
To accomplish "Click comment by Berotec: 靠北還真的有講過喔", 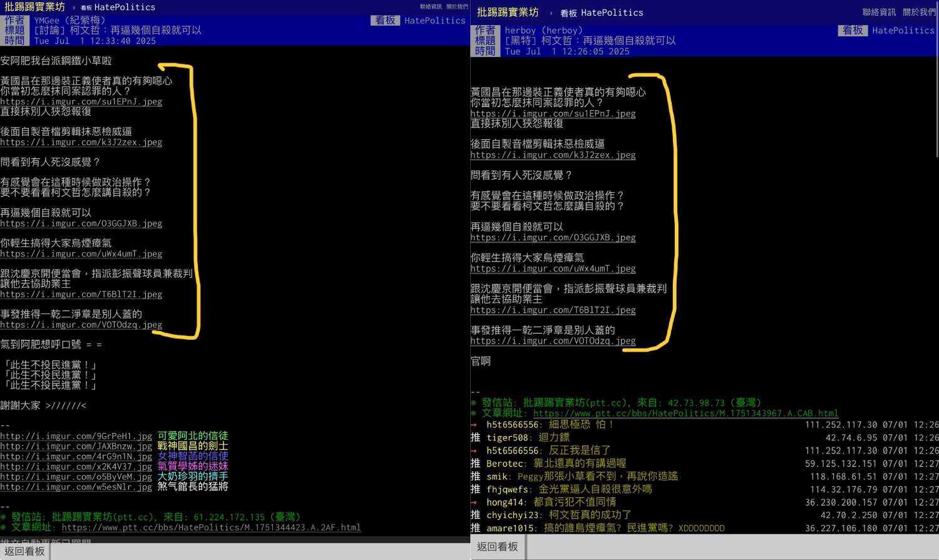I will (x=704, y=464).
